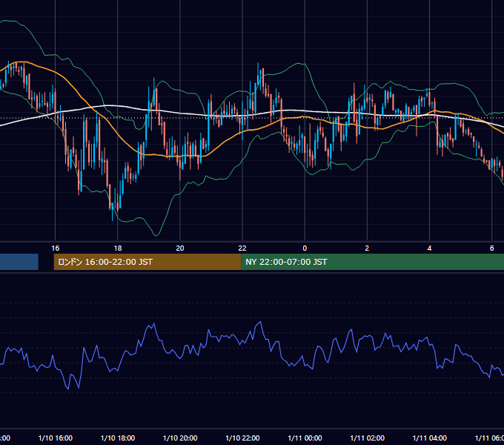The width and height of the screenshot is (504, 445).
Task: Click the '1/10 16:00' indicator axis label
Action: tap(56, 438)
